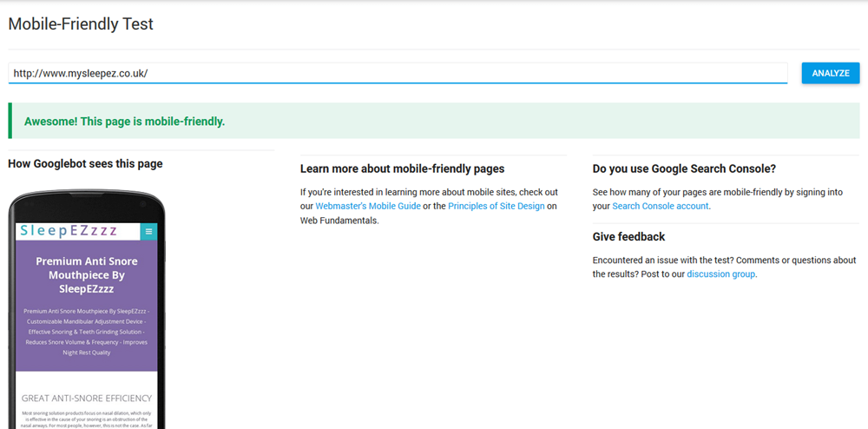Screen dimensions: 868x429
Task: Click the 'Most snoring solution products' paragraph in preview
Action: coord(86,419)
